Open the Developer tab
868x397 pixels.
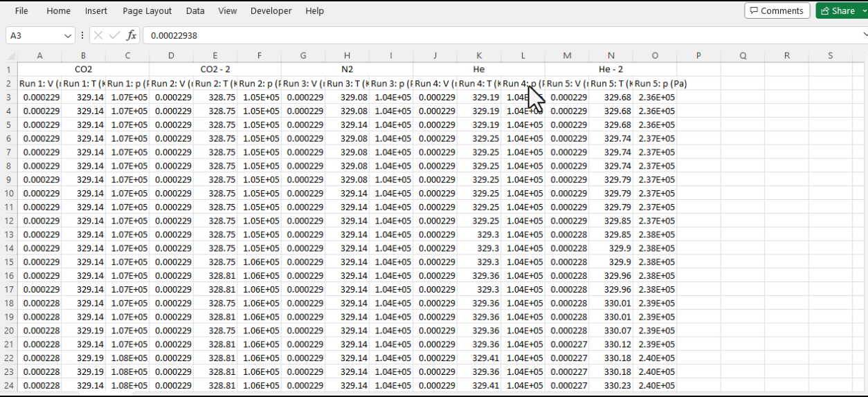pyautogui.click(x=271, y=11)
